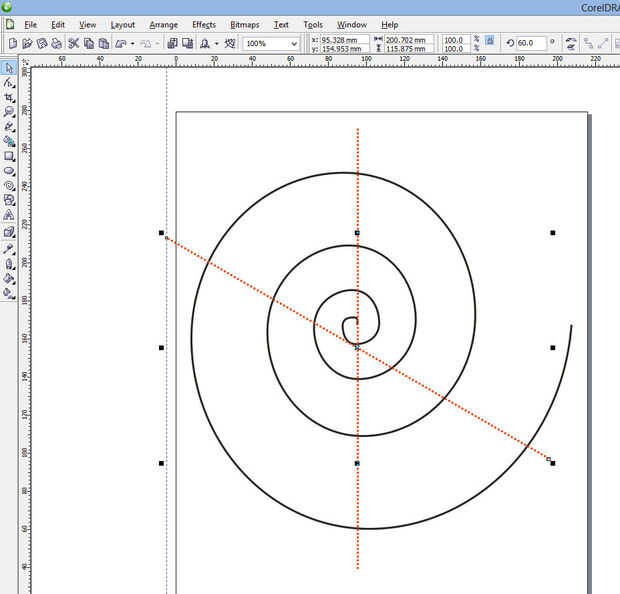The image size is (620, 594).
Task: Open the Bitmaps menu
Action: click(x=243, y=24)
